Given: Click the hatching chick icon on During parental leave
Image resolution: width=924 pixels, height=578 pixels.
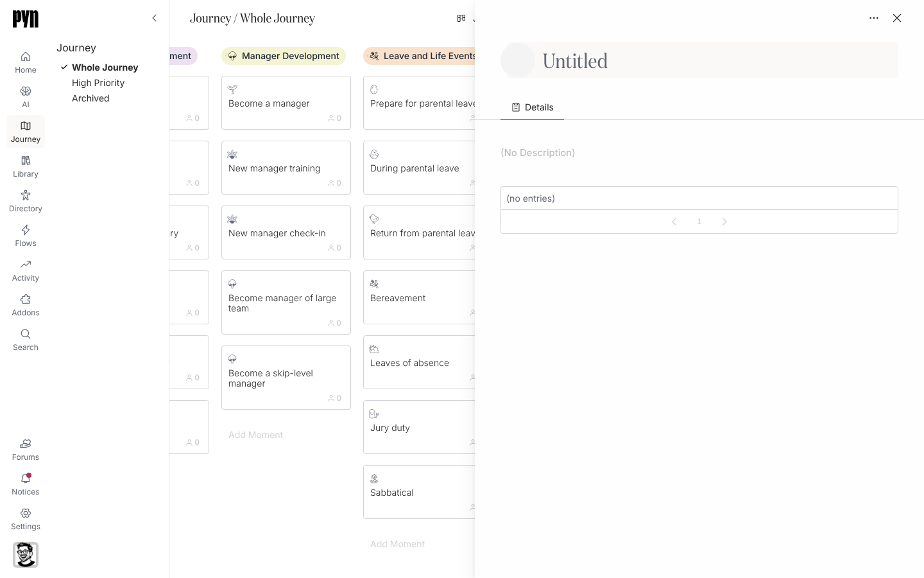Looking at the screenshot, I should point(374,154).
